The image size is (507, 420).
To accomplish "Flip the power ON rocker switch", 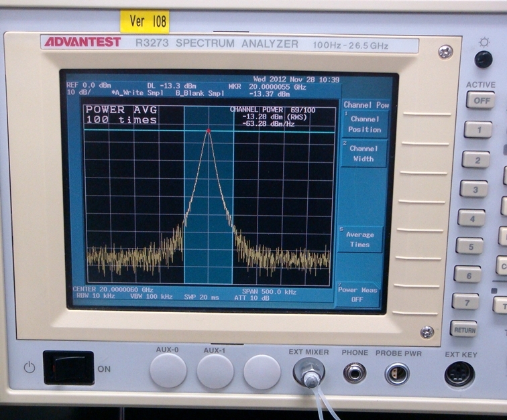I will (69, 368).
